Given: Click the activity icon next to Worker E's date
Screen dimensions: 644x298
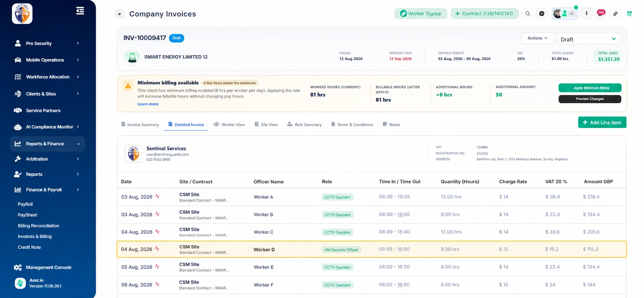Looking at the screenshot, I should coord(157,267).
